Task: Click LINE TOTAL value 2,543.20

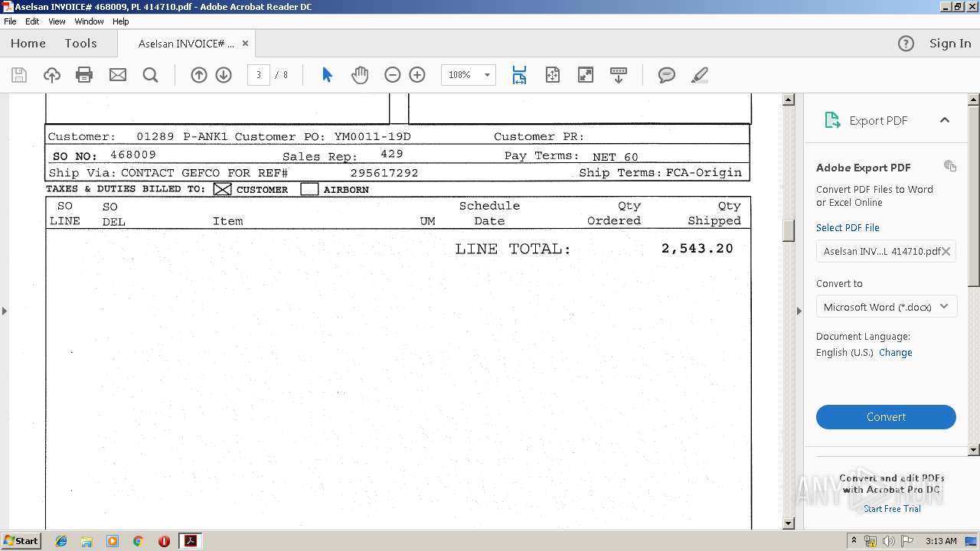Action: [x=697, y=249]
